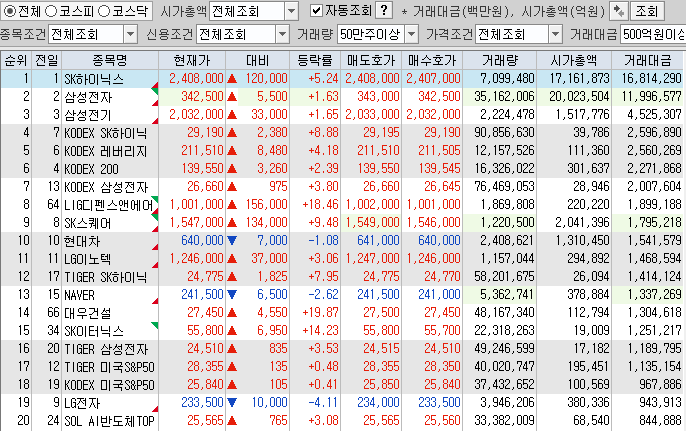Click the down arrow in the 현대차 row

(x=232, y=240)
